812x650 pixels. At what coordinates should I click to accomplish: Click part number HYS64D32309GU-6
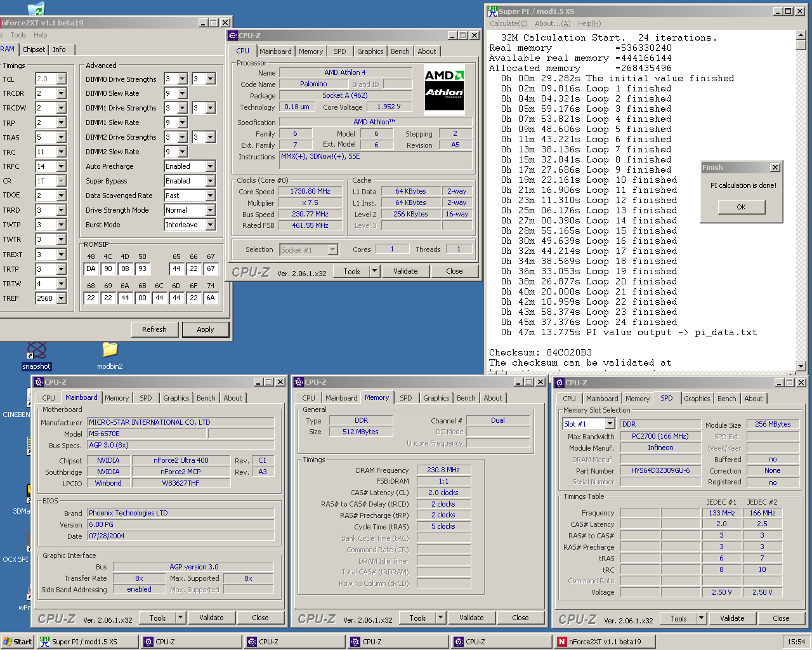coord(660,470)
